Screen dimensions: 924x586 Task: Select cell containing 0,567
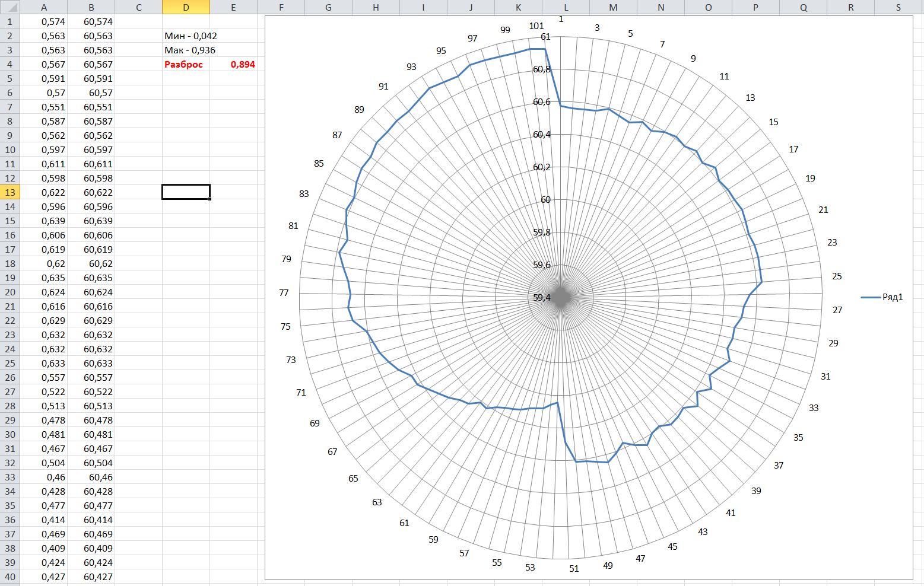44,64
